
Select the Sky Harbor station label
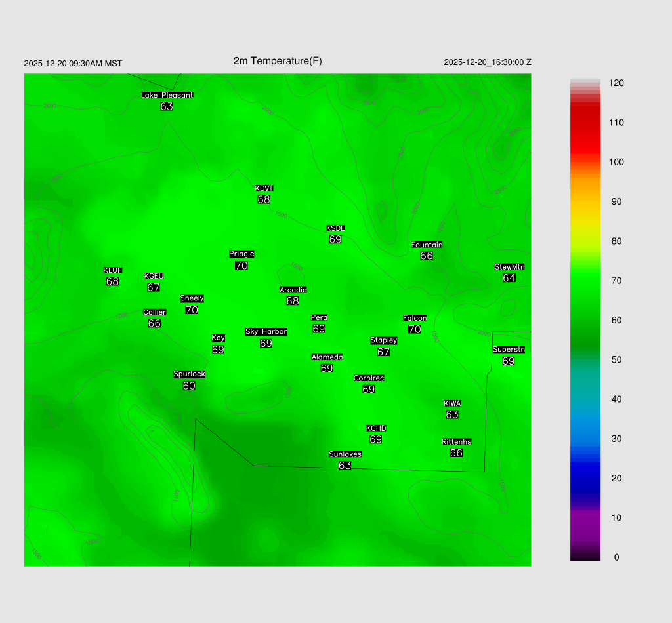266,332
